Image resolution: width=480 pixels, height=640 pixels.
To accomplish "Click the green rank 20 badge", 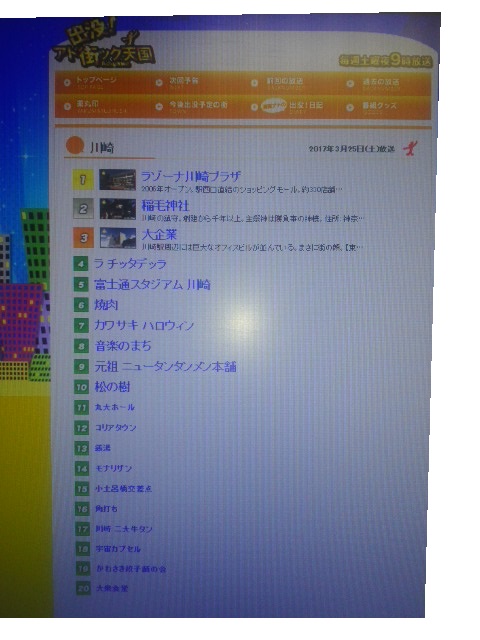I will (x=83, y=588).
